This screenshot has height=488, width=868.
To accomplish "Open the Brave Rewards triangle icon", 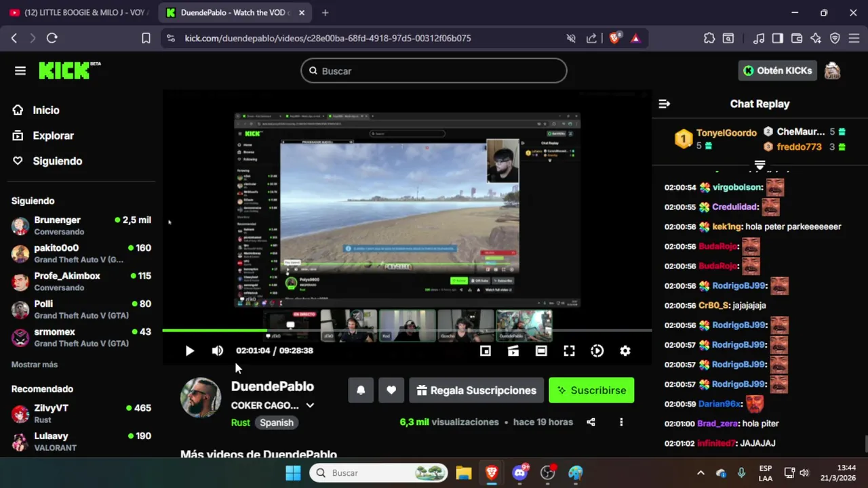I will [635, 39].
